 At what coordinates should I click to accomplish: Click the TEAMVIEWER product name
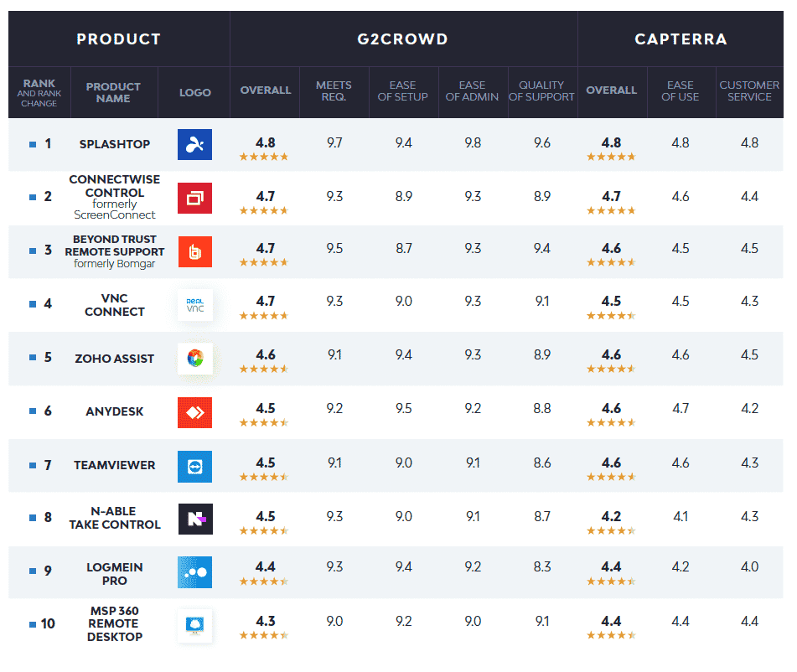pos(114,465)
